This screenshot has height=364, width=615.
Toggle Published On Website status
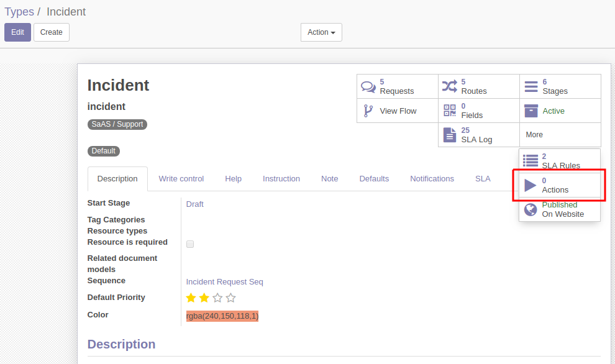pos(559,209)
